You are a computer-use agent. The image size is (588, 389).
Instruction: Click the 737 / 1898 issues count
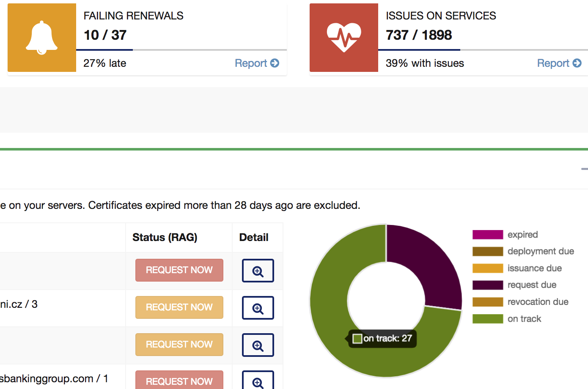(x=419, y=35)
